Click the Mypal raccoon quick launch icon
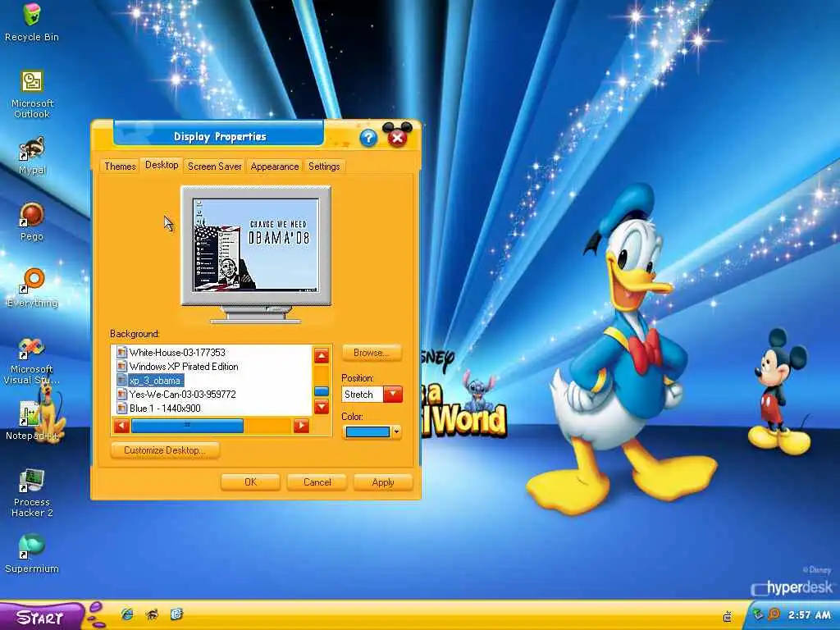 (152, 614)
